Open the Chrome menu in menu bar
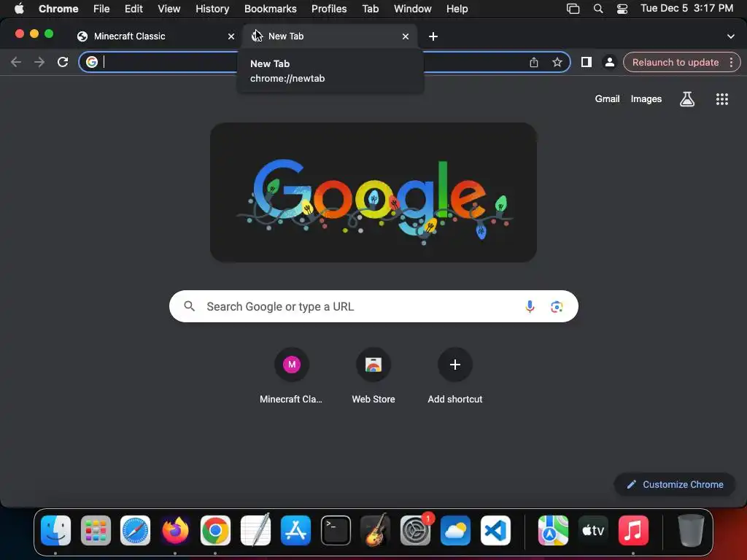Screen dimensions: 747x560 click(58, 9)
